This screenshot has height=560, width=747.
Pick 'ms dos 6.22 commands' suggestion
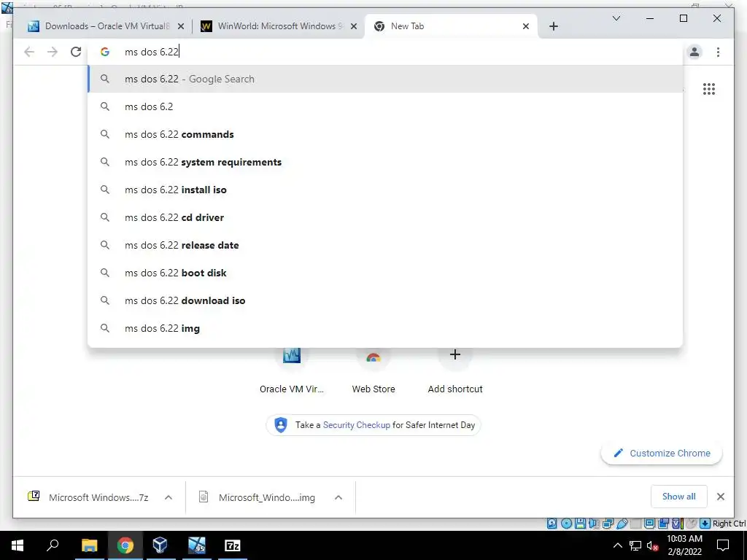[x=385, y=134]
